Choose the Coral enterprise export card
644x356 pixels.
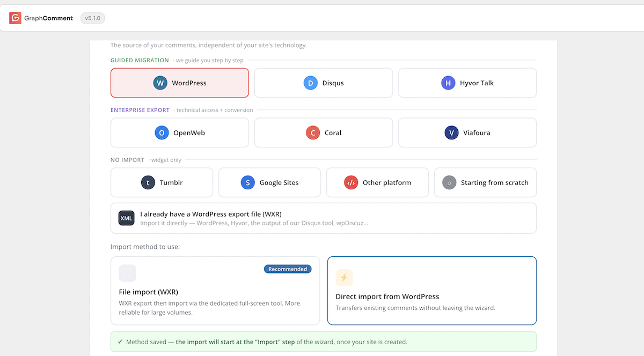[324, 132]
